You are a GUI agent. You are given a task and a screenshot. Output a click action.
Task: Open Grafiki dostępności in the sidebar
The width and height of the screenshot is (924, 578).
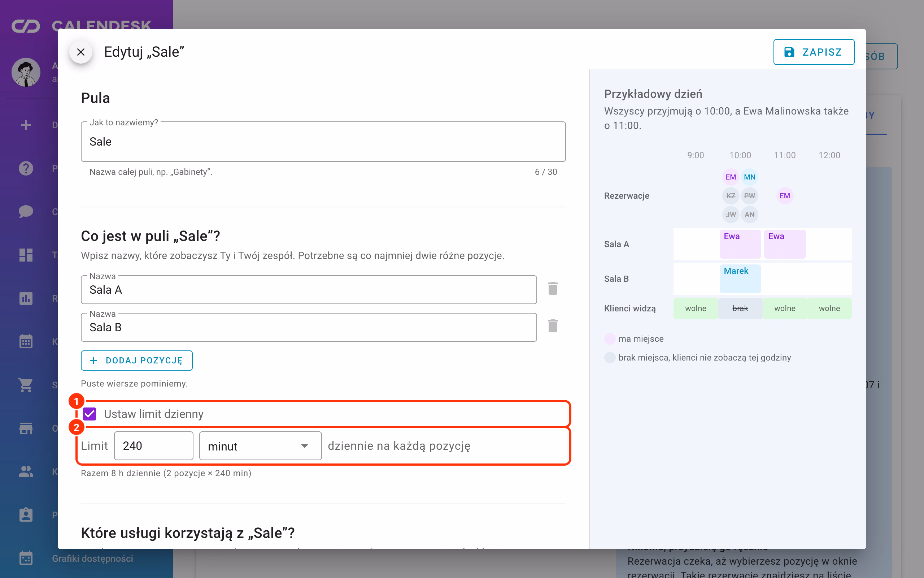pyautogui.click(x=92, y=558)
